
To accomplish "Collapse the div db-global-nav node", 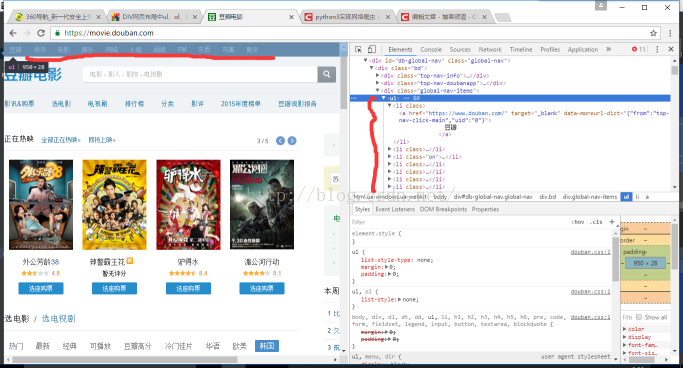I will coord(365,61).
